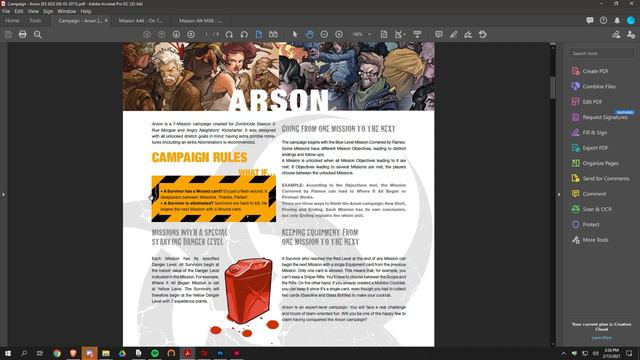Open the chat messages icon
Viewport: 640px width, 360px height.
tap(590, 20)
